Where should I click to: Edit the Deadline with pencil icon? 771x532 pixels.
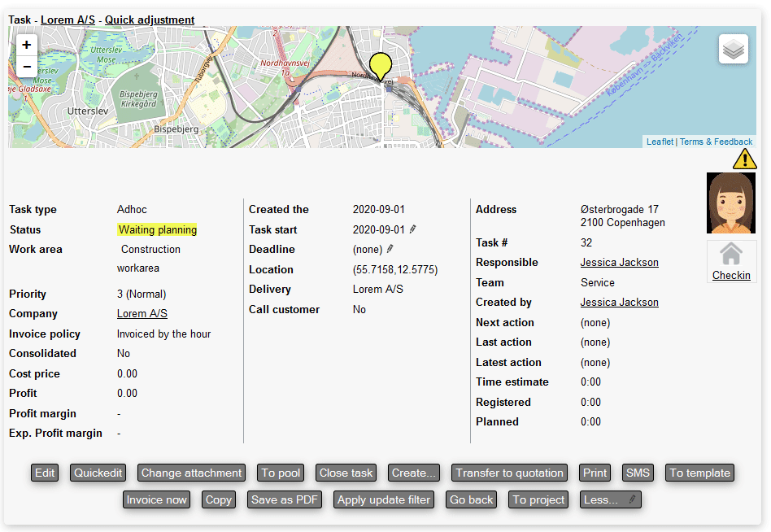tap(390, 249)
